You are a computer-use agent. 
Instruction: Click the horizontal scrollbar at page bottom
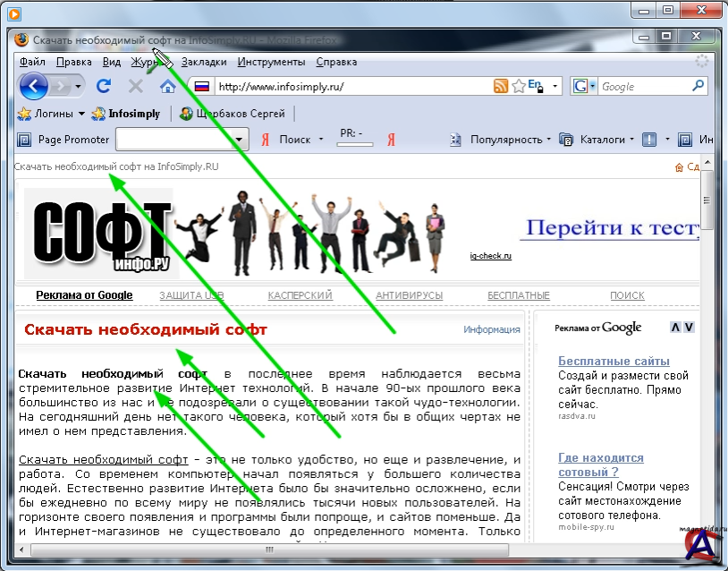(268, 550)
